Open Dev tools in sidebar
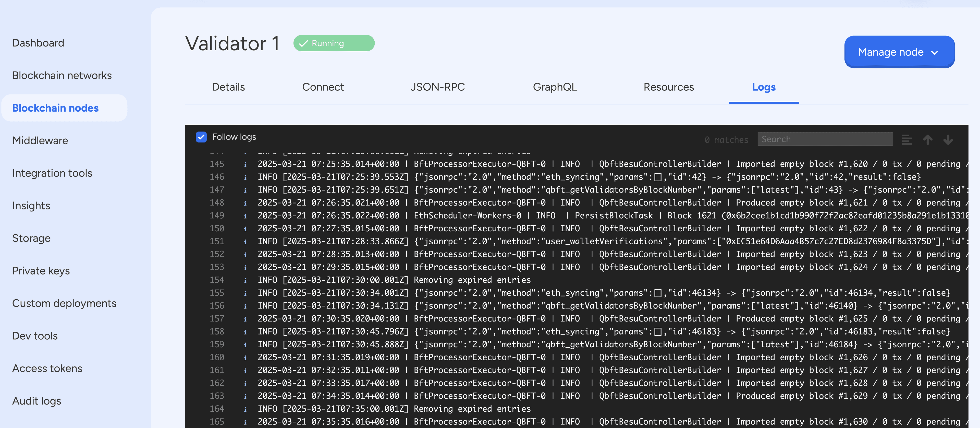980x428 pixels. pos(35,336)
